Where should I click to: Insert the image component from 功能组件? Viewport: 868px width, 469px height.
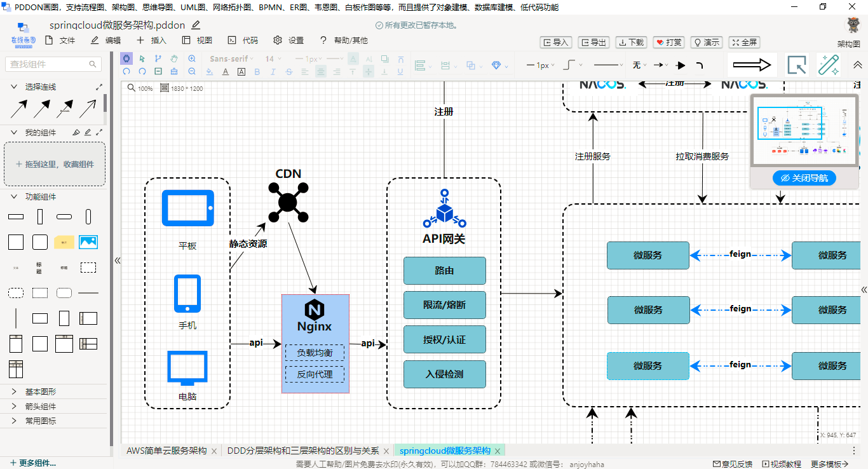coord(88,242)
